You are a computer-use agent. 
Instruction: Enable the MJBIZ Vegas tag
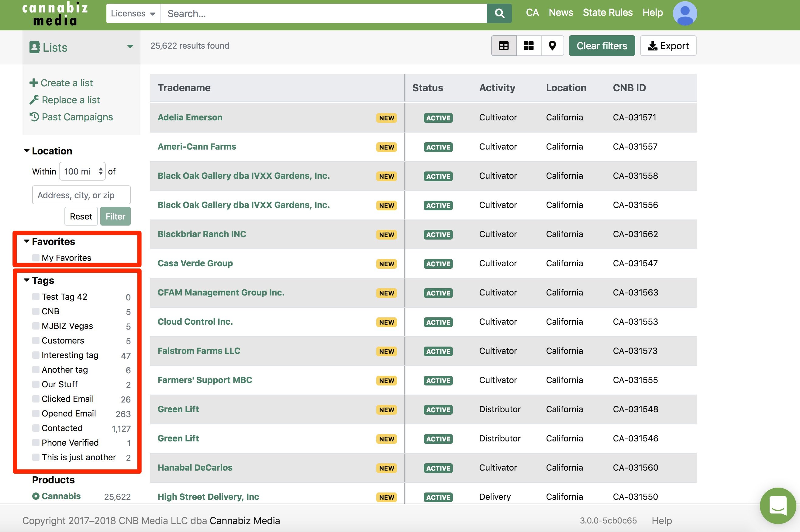(x=36, y=326)
